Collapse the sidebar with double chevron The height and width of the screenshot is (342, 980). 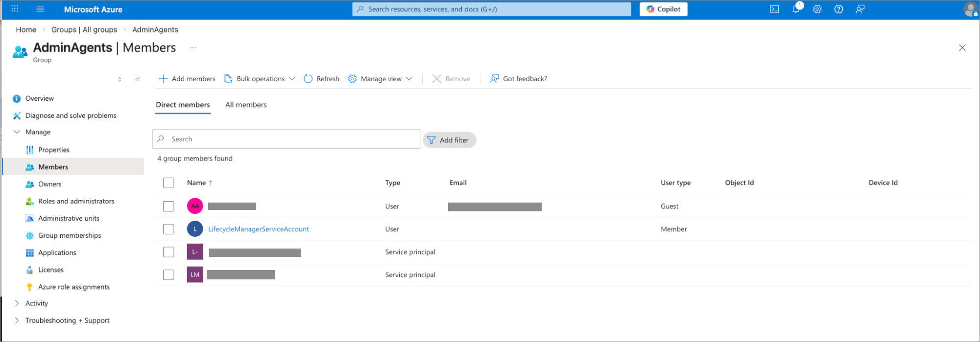pos(138,79)
